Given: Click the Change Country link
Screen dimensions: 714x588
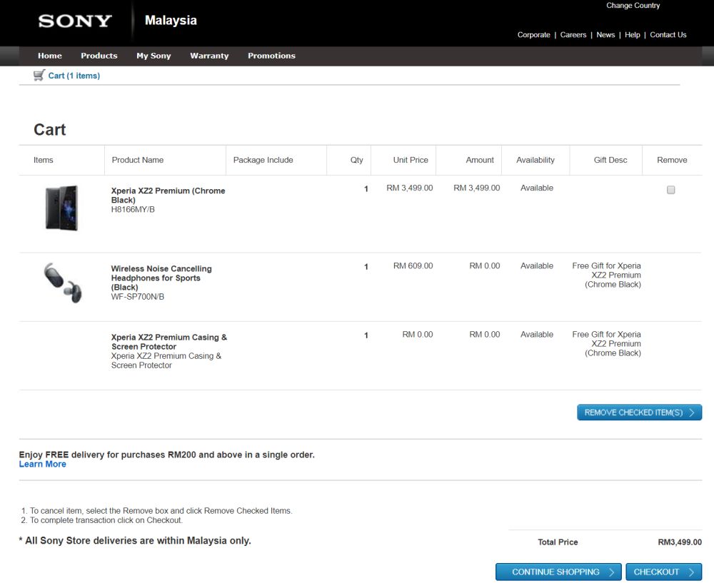Looking at the screenshot, I should [633, 6].
